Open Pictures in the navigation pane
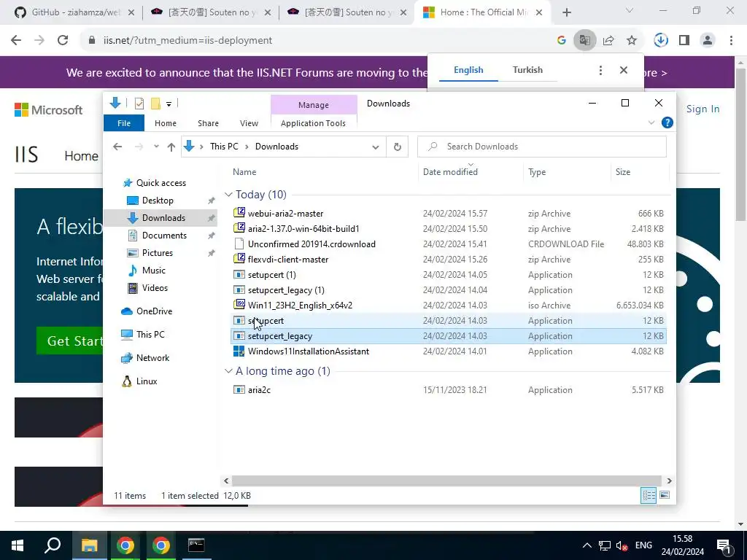The width and height of the screenshot is (747, 560). (158, 253)
